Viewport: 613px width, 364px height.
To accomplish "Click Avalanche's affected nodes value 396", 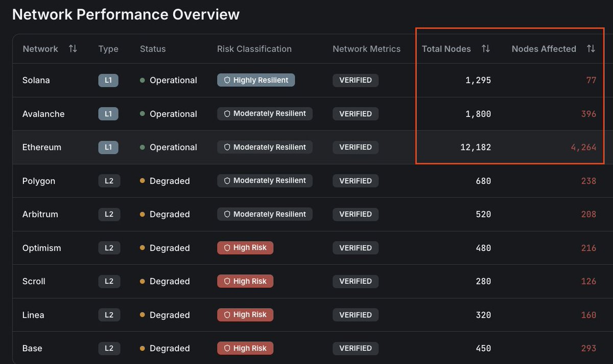I will 588,114.
